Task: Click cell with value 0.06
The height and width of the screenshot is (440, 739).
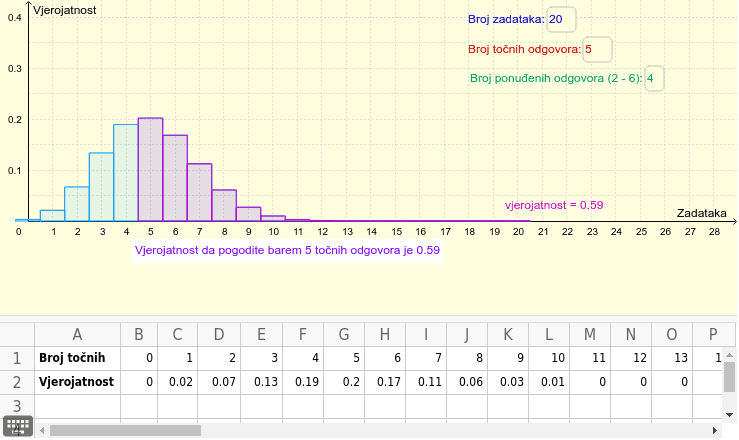Action: click(467, 383)
